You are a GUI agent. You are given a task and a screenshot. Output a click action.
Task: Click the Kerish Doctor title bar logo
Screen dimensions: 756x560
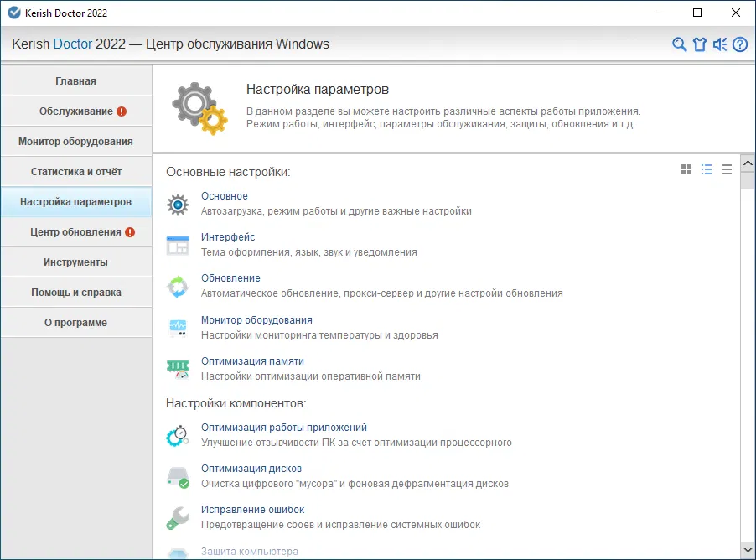pos(14,13)
